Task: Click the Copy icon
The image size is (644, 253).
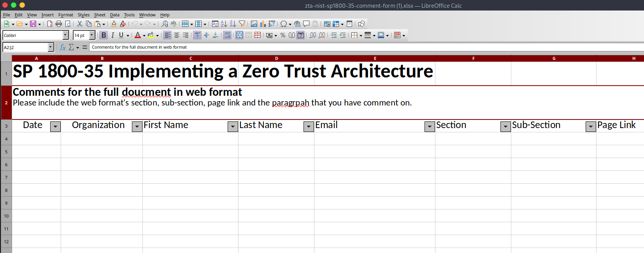Action: (x=89, y=24)
